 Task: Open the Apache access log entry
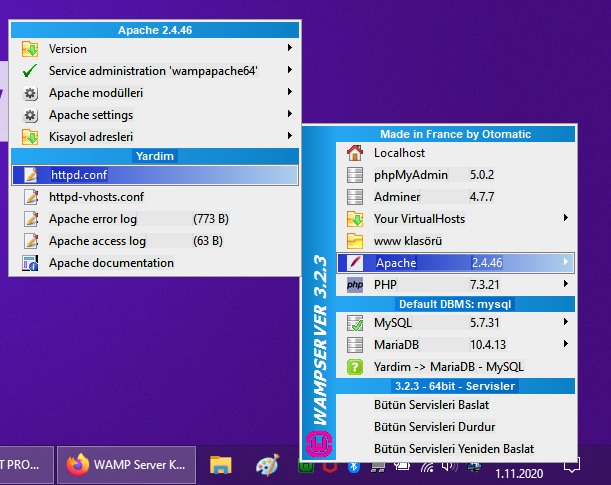[x=155, y=241]
